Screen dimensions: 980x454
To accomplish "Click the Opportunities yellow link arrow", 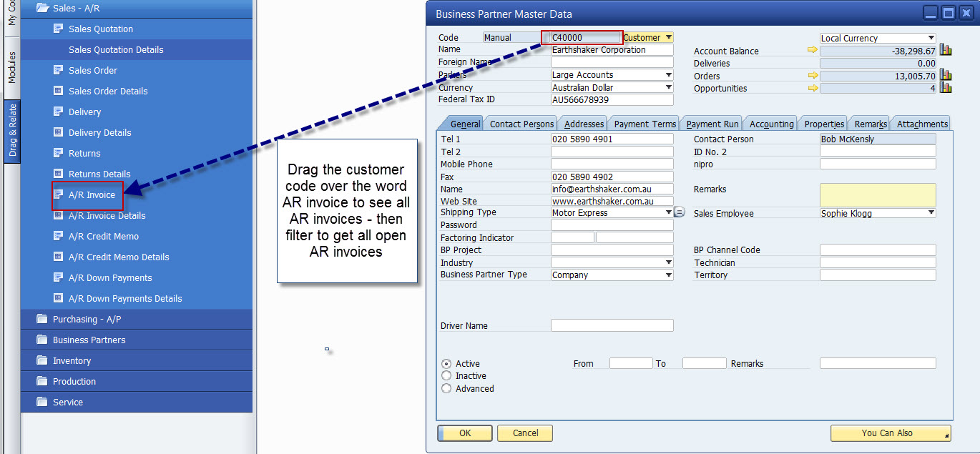I will pos(812,88).
